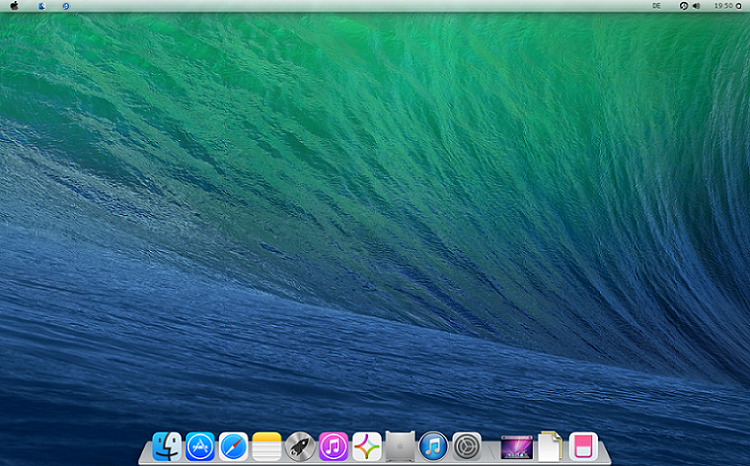Open the blue globe menu bar icon

click(42, 6)
